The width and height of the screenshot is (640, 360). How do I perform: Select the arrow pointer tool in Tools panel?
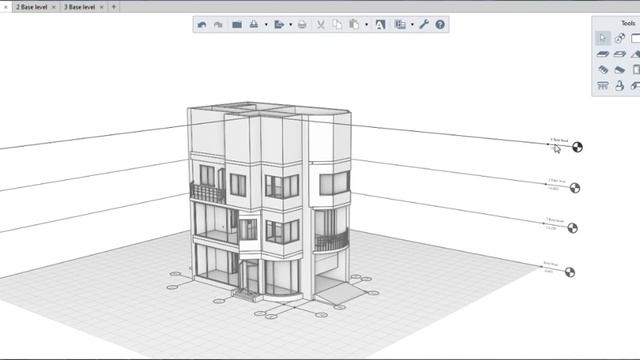pyautogui.click(x=603, y=38)
